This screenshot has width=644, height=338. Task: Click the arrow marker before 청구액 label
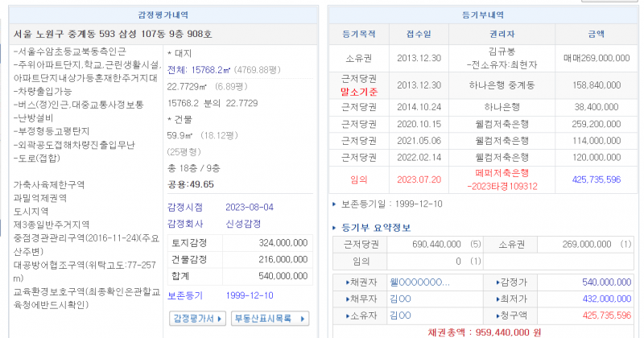click(496, 315)
